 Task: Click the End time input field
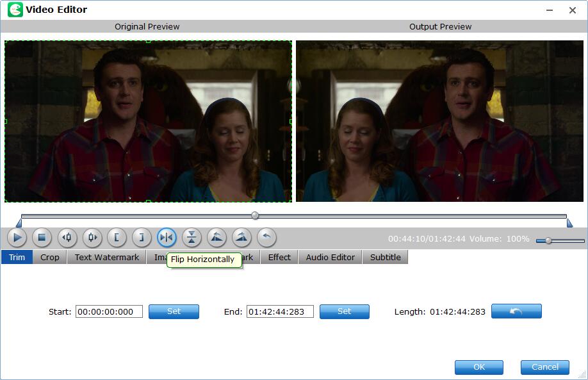tap(280, 311)
